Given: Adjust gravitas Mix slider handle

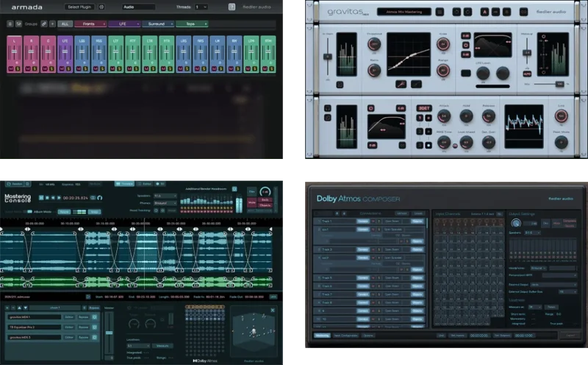Looking at the screenshot, I should [560, 84].
